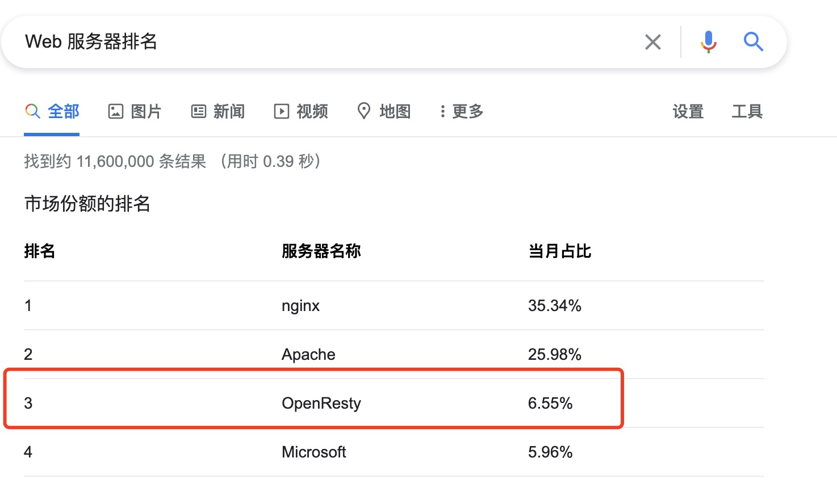Viewport: 837px width, 504px height.
Task: Click the newspaper icon beside 新闻
Action: tap(199, 111)
